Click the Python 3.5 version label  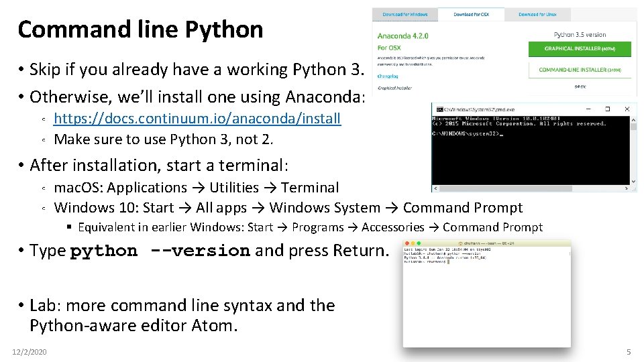(580, 34)
